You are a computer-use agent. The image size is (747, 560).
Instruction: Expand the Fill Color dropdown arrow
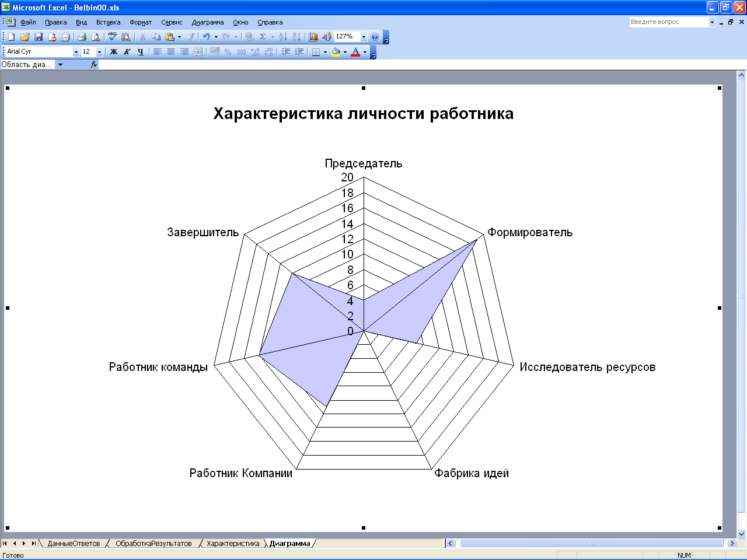point(345,52)
